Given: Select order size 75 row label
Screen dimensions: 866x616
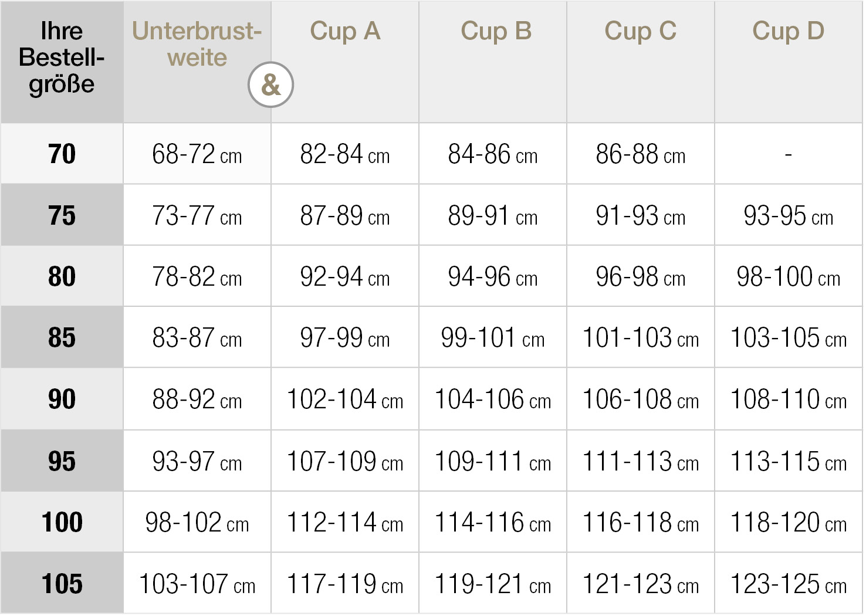Looking at the screenshot, I should tap(62, 216).
